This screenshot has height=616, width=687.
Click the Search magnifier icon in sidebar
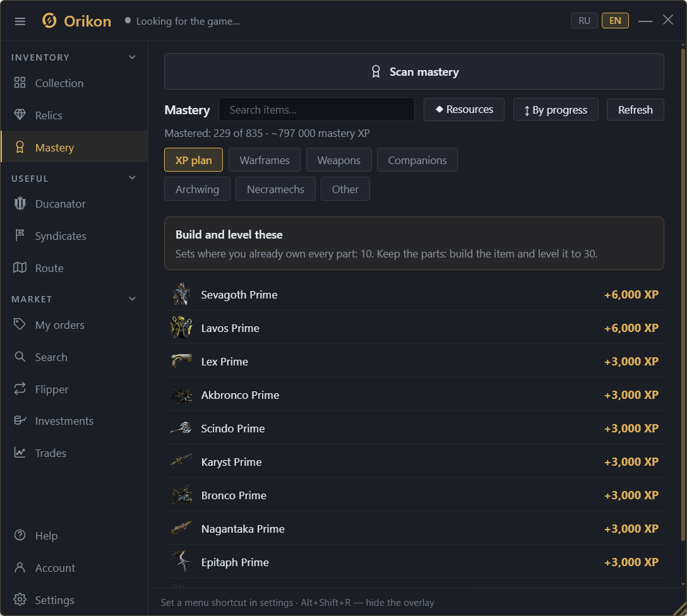click(x=20, y=357)
